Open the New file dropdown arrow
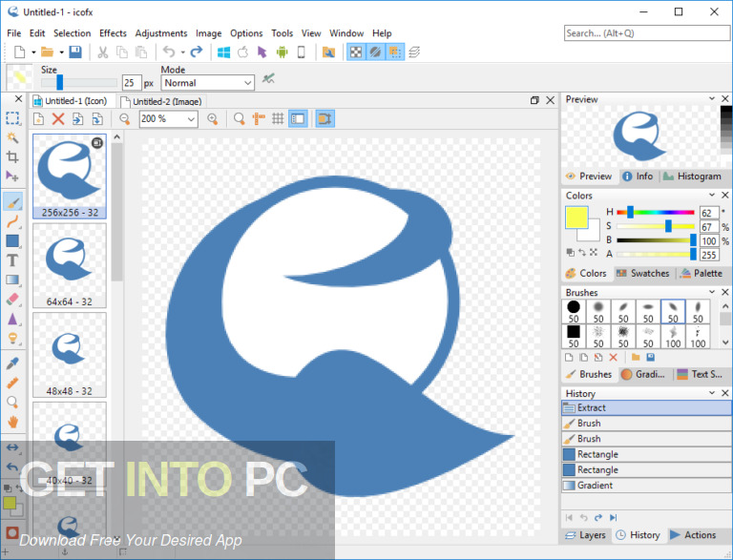 click(33, 52)
